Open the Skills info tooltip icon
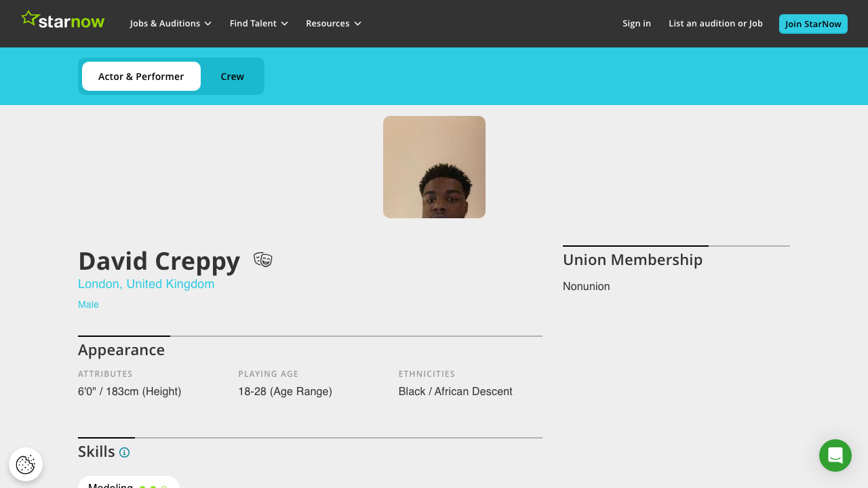 click(x=124, y=452)
